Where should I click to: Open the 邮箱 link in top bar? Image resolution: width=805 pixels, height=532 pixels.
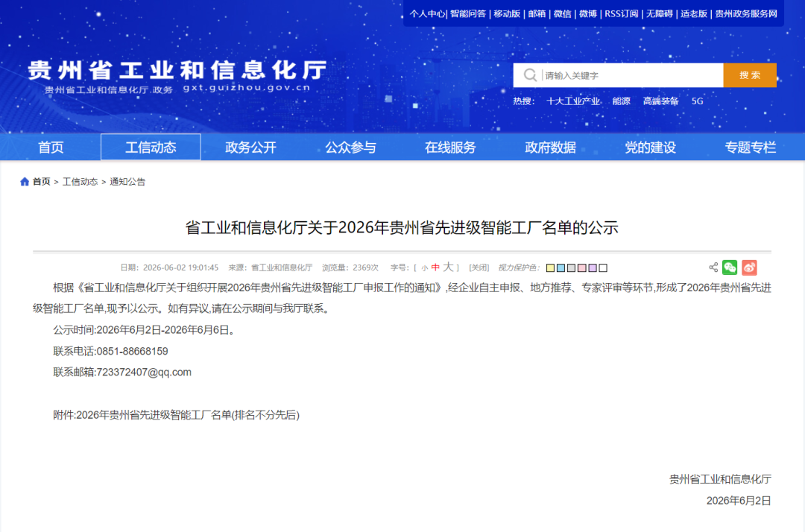pyautogui.click(x=537, y=14)
